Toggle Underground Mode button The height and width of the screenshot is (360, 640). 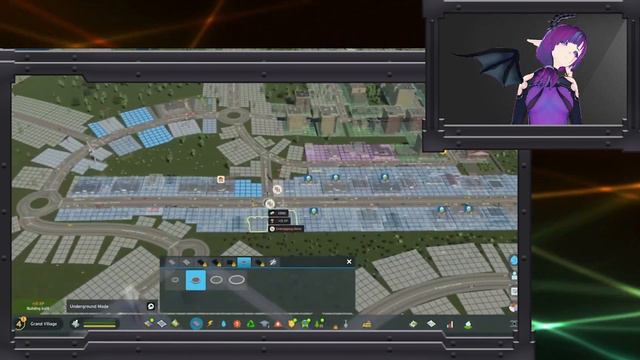pyautogui.click(x=151, y=306)
